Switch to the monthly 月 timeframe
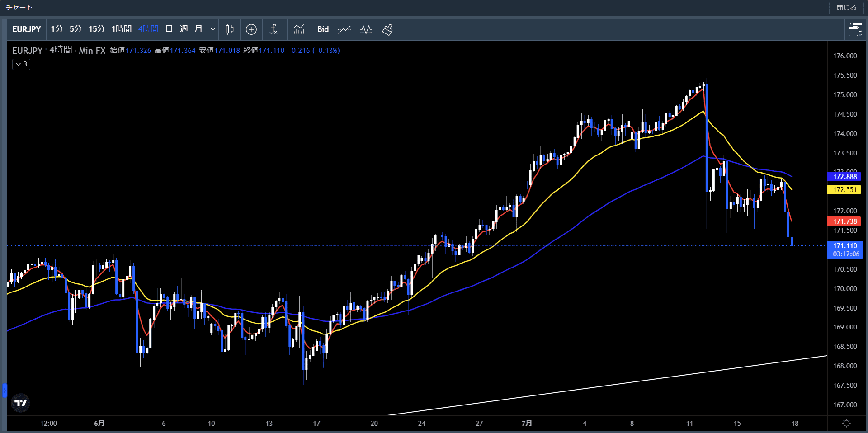868x433 pixels. [x=198, y=29]
